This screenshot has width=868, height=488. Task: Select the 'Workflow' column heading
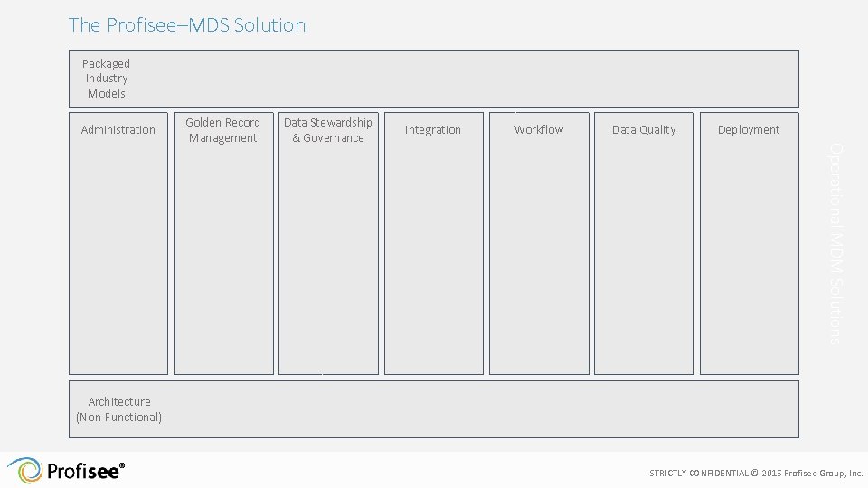click(x=539, y=129)
